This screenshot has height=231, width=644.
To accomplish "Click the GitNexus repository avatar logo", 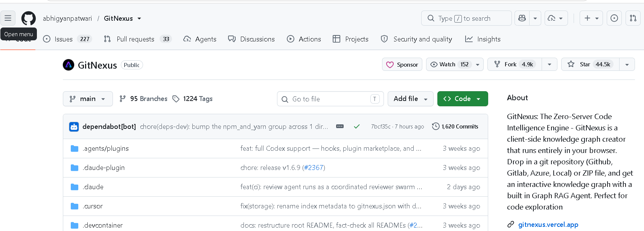I will click(x=69, y=65).
